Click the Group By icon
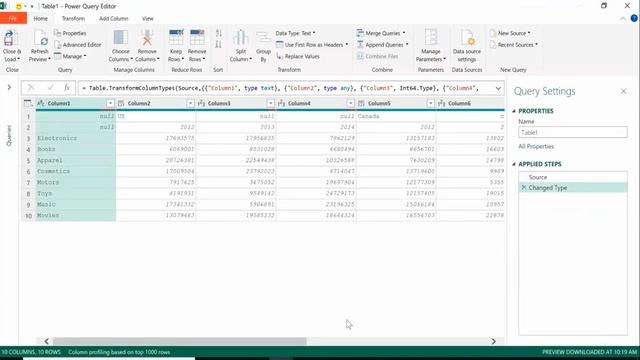 263,38
